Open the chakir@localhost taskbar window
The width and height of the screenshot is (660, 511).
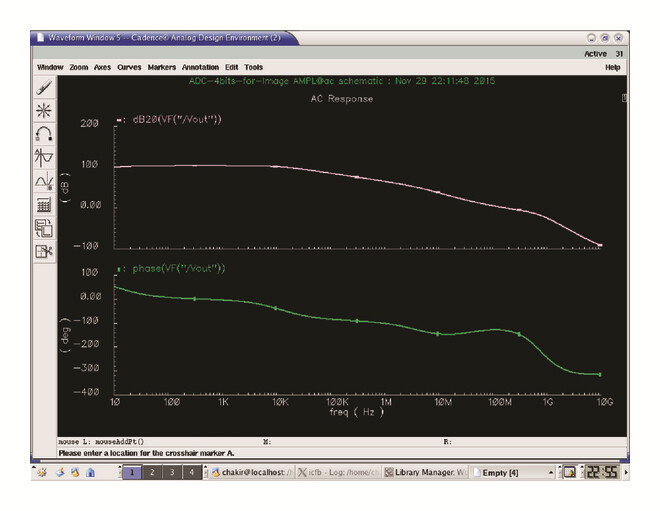click(x=252, y=473)
